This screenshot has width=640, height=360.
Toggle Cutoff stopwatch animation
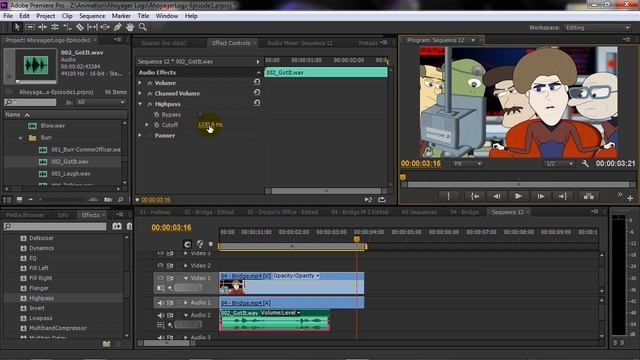(156, 125)
